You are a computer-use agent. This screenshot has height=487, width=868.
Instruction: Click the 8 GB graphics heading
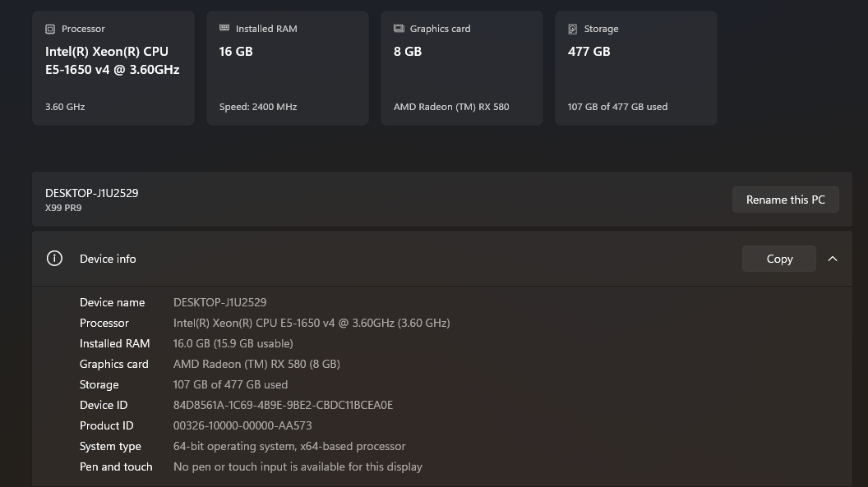click(408, 52)
